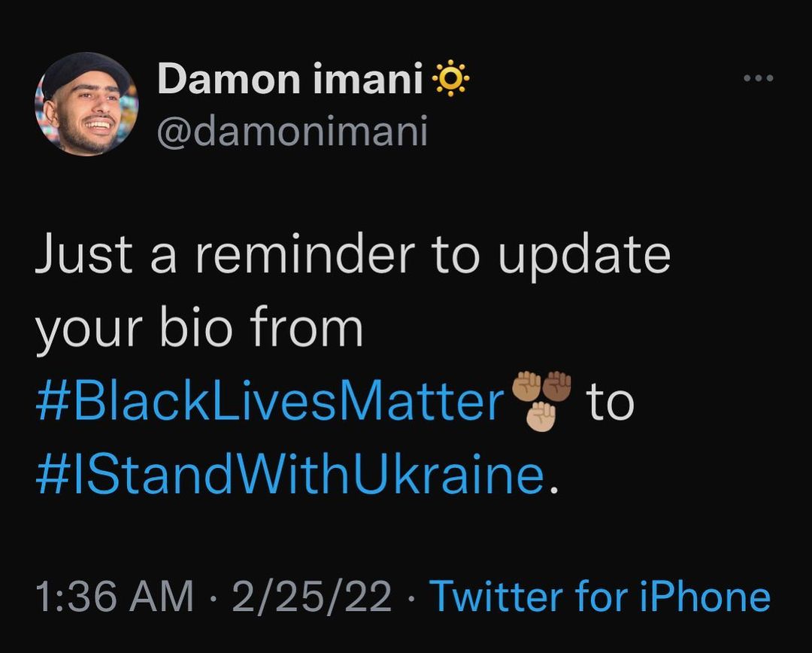Image resolution: width=812 pixels, height=653 pixels.
Task: Click the dark-brown raised fist emoji
Action: (x=557, y=385)
